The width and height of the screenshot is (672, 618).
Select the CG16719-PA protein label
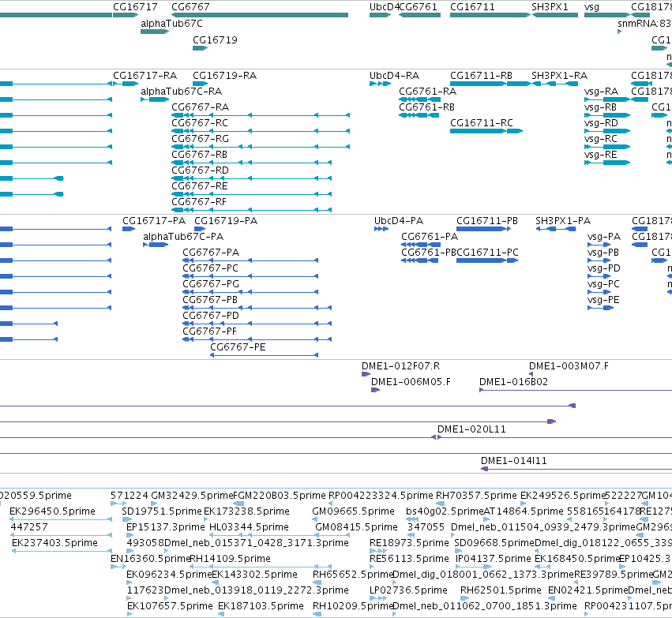226,221
